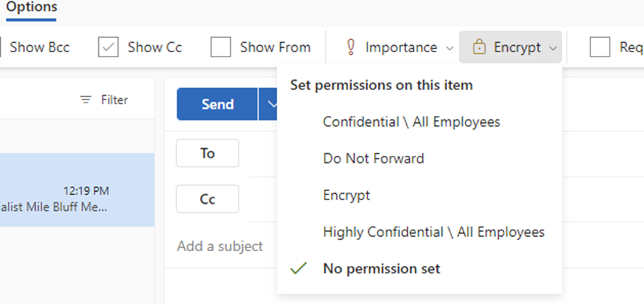Open the Send button split arrow
The image size is (644, 304).
click(271, 104)
